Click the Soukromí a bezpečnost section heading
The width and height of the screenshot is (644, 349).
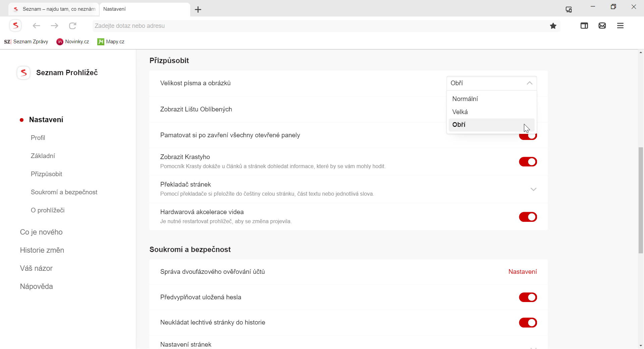click(x=190, y=250)
